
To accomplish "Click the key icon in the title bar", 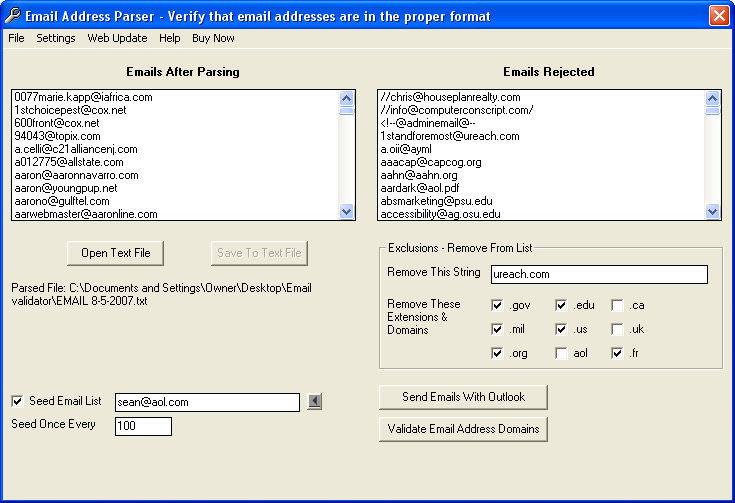I will pyautogui.click(x=13, y=15).
